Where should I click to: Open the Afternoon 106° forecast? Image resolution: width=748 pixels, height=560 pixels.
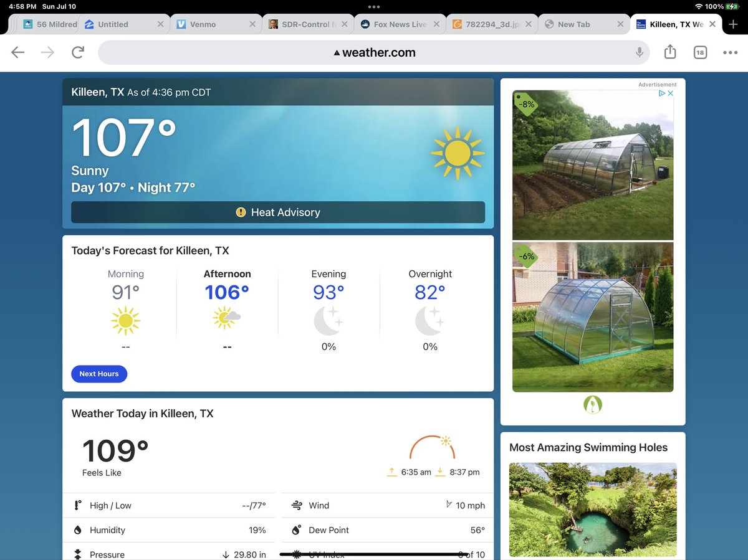pyautogui.click(x=227, y=310)
